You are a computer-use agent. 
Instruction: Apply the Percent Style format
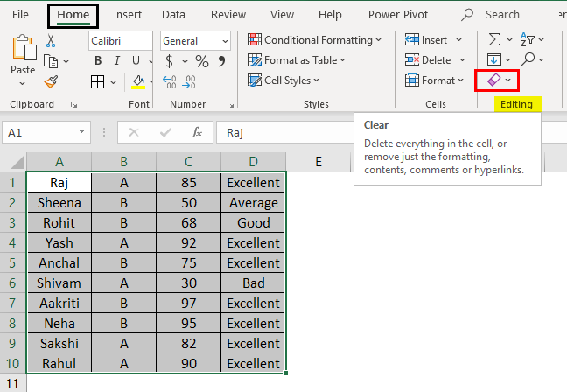point(202,61)
